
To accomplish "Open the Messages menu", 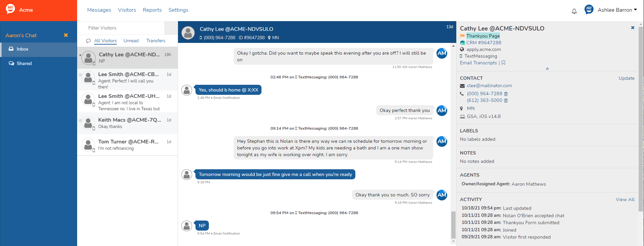I will pyautogui.click(x=99, y=10).
